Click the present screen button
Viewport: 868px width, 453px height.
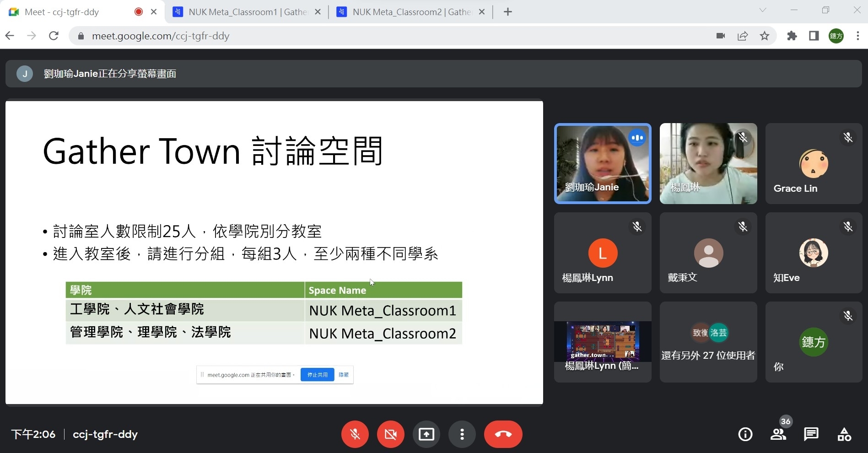(x=426, y=434)
